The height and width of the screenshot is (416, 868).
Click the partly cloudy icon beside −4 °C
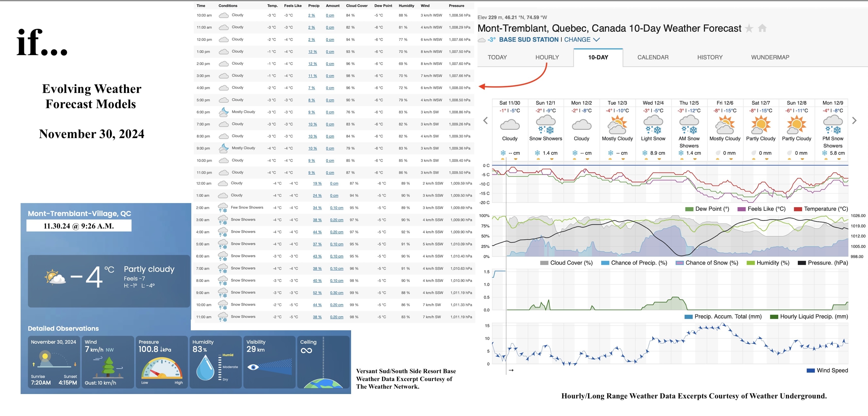click(x=55, y=277)
